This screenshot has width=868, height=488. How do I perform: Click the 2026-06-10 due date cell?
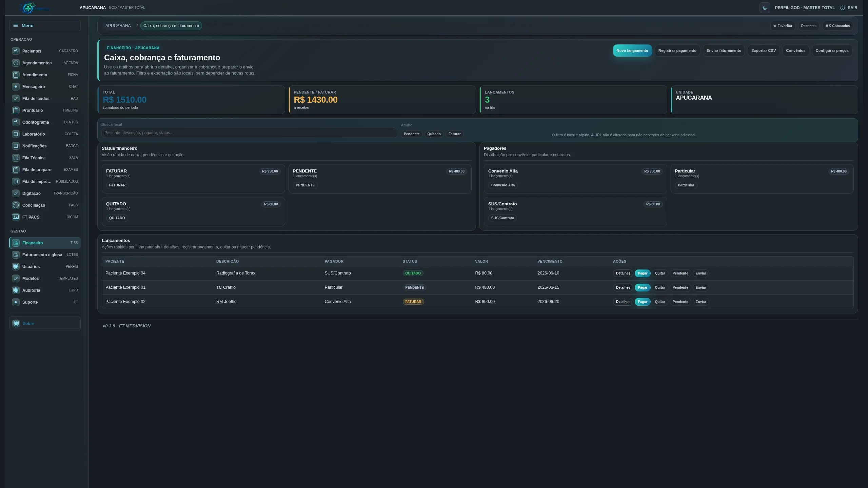click(548, 273)
